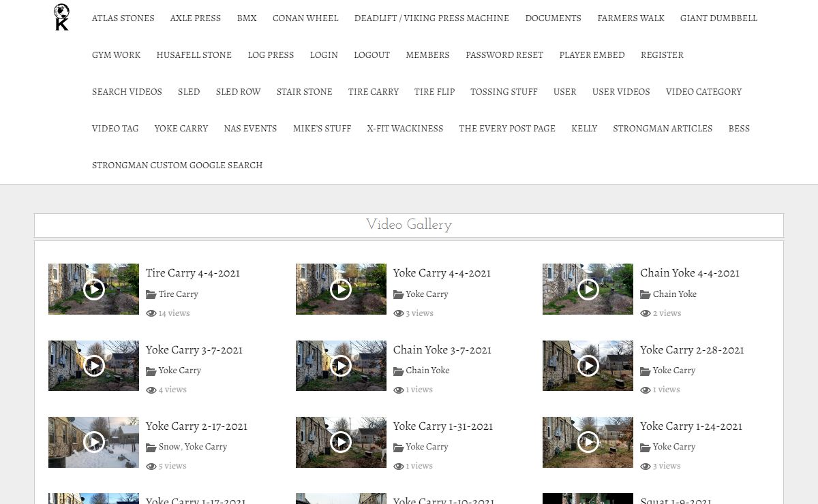Go to Log Press page
Viewport: 818px width, 504px height.
pyautogui.click(x=271, y=55)
